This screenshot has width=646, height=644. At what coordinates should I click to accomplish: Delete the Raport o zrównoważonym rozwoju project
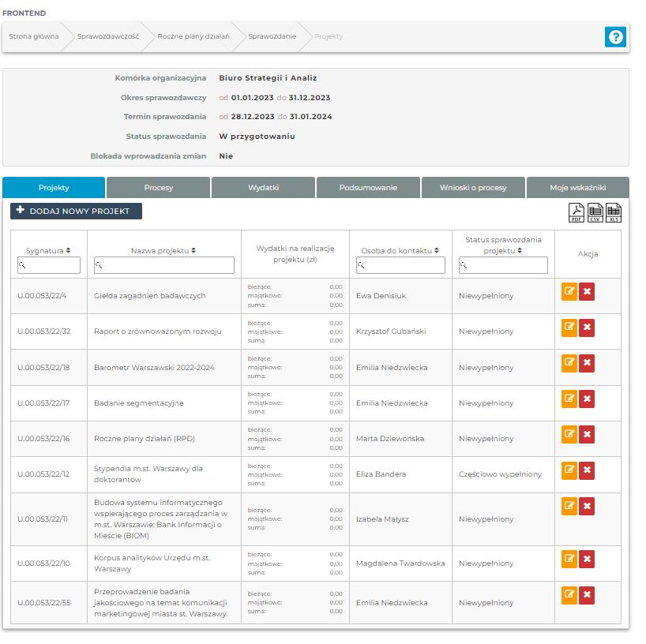coord(587,328)
